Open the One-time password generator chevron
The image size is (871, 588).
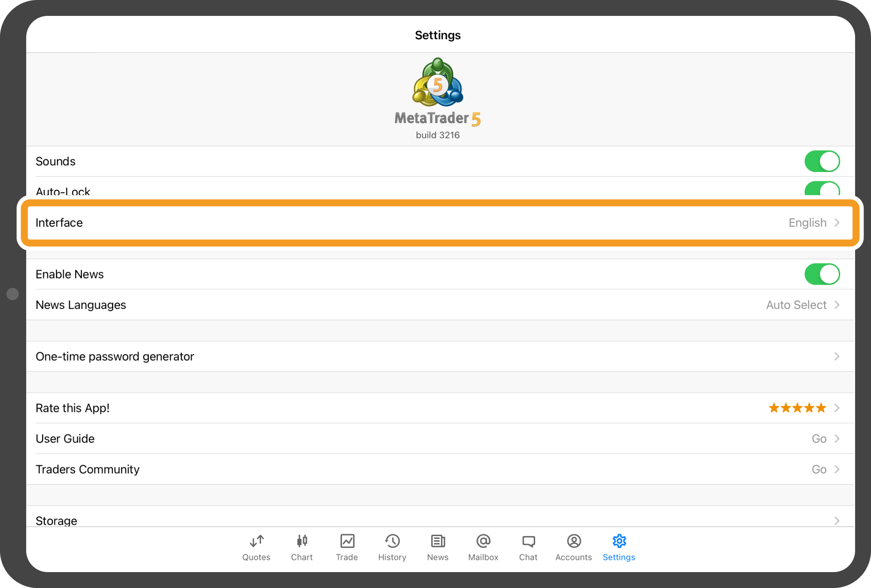837,357
